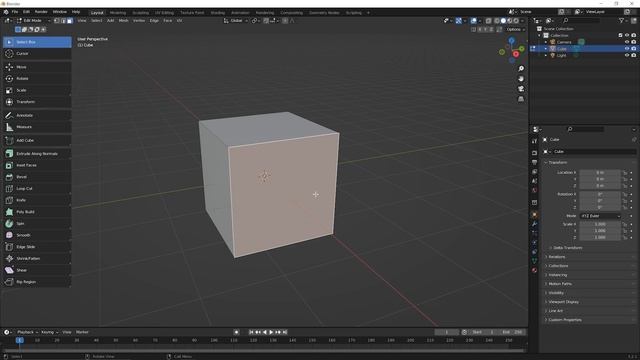This screenshot has width=640, height=360.
Task: Hide Light in viewport via eye icon
Action: pos(627,55)
